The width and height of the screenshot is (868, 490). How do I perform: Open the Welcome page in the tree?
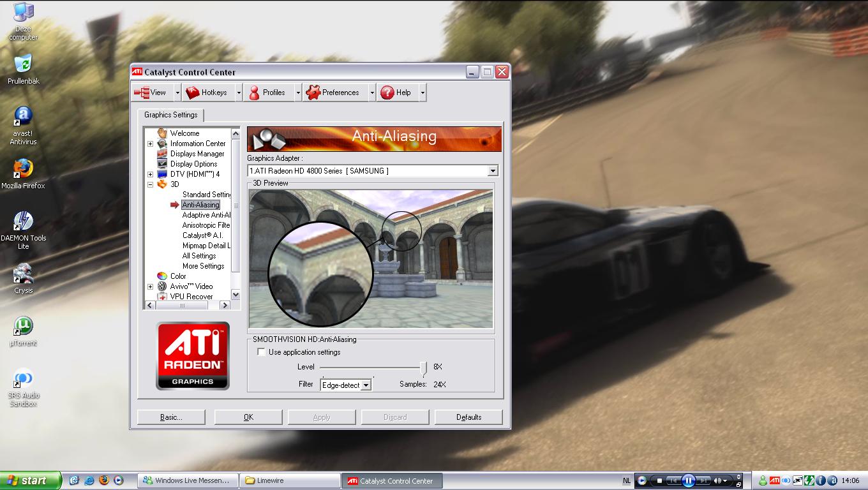(x=184, y=133)
